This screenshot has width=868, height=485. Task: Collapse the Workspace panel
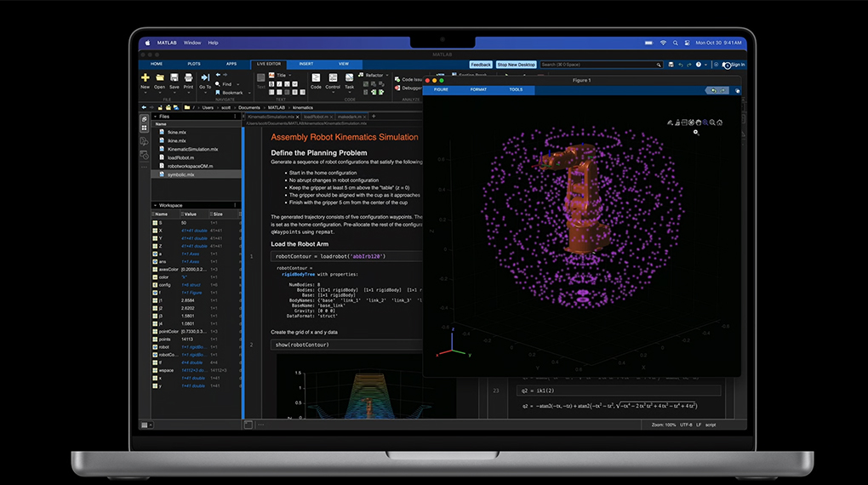(155, 205)
